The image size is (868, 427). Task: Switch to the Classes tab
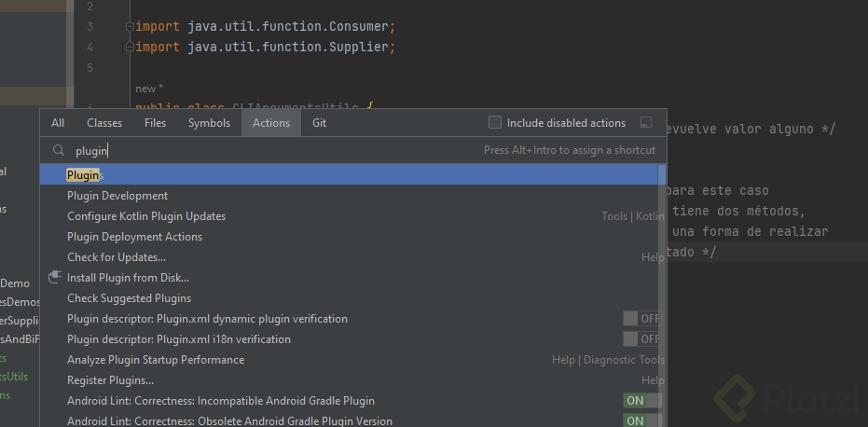tap(104, 123)
